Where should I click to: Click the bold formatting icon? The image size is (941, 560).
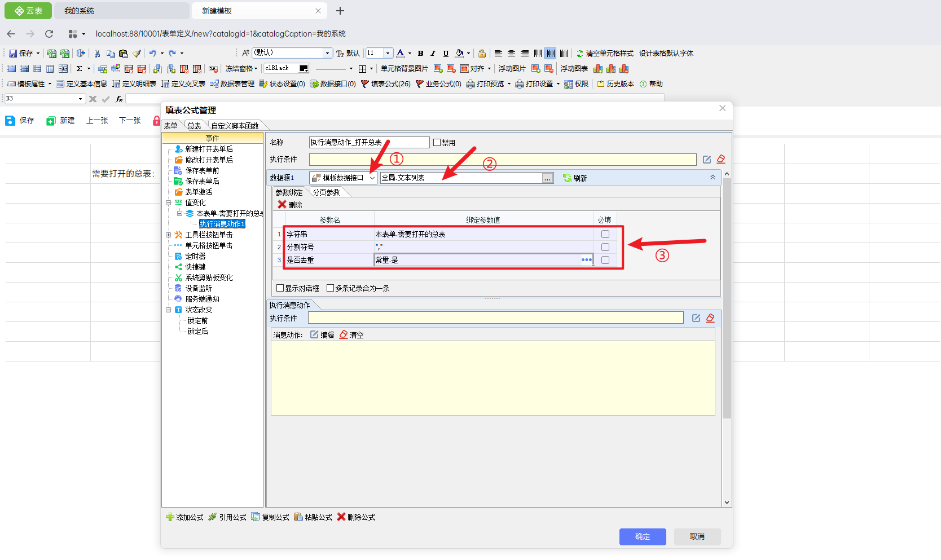click(x=420, y=54)
